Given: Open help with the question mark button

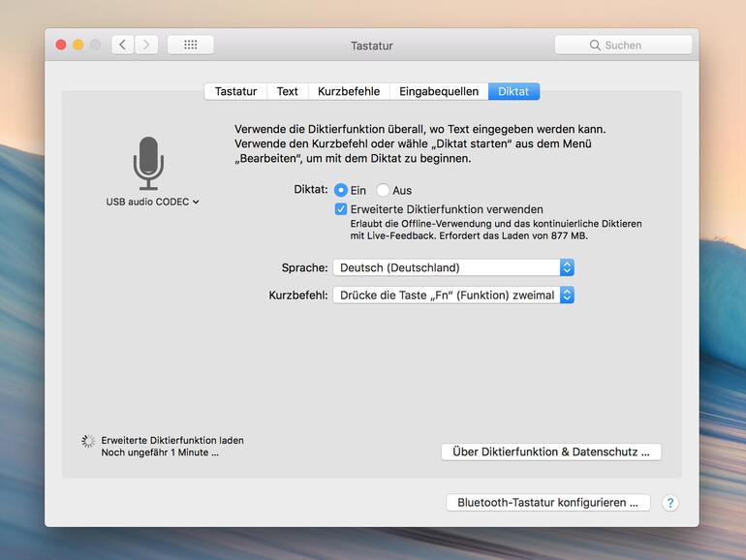Looking at the screenshot, I should [669, 503].
